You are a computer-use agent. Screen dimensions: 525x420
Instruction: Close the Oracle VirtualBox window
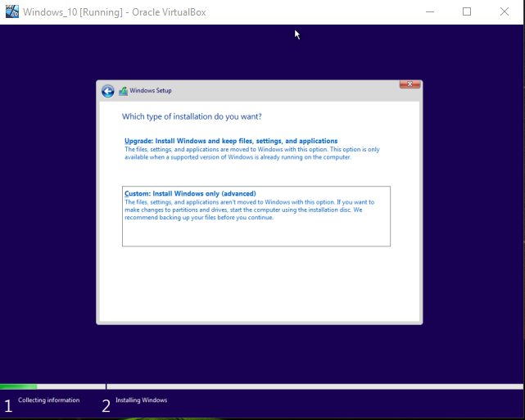point(505,11)
